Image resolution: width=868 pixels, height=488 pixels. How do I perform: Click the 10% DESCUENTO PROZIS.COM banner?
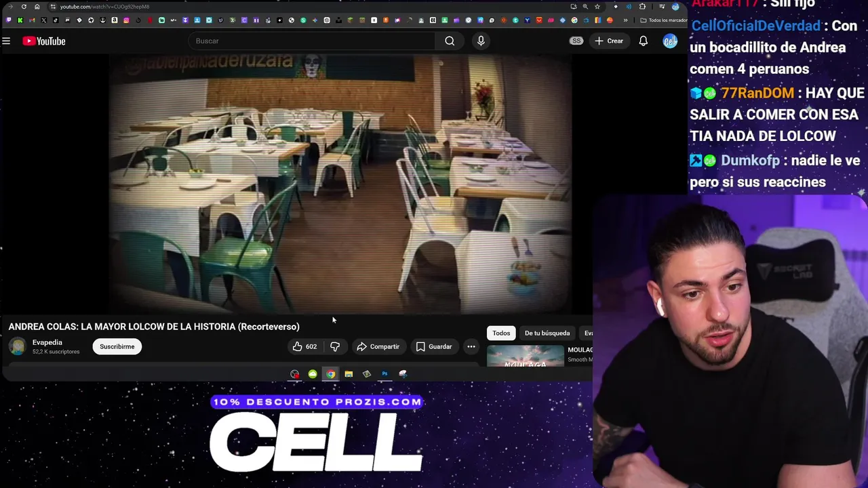(317, 402)
